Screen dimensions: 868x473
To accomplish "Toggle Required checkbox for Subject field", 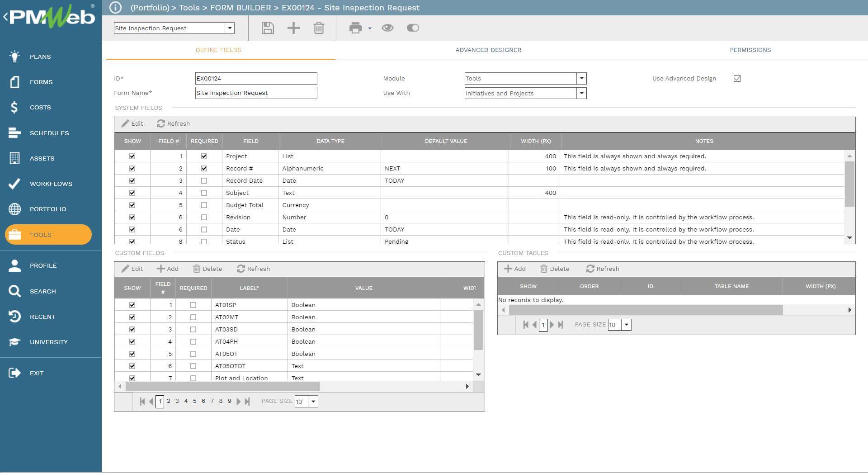I will 204,193.
